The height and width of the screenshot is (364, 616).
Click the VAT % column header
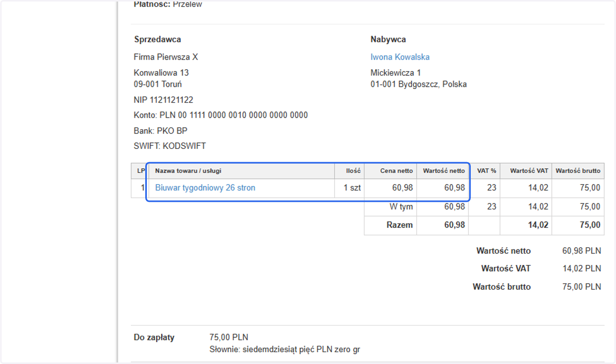coord(487,170)
